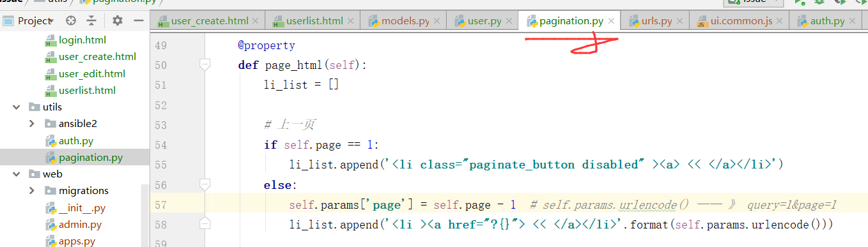868x247 pixels.
Task: Collapse the utils folder
Action: (17, 107)
